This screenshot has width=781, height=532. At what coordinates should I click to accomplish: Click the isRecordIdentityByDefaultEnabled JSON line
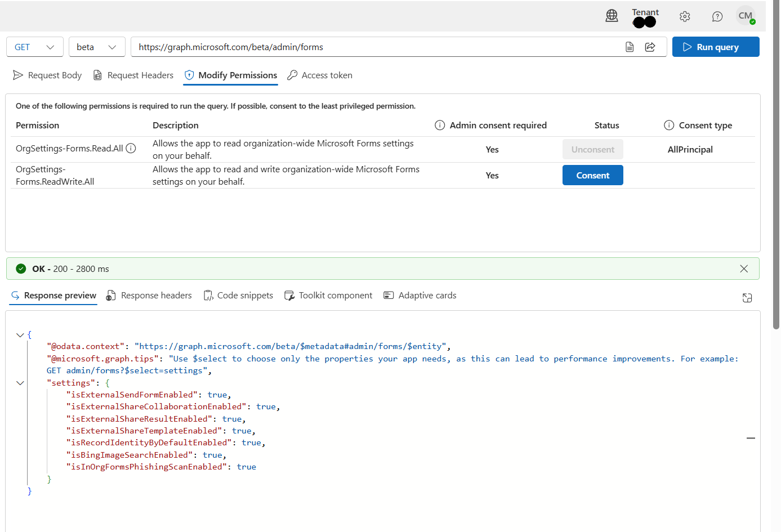[x=166, y=442]
